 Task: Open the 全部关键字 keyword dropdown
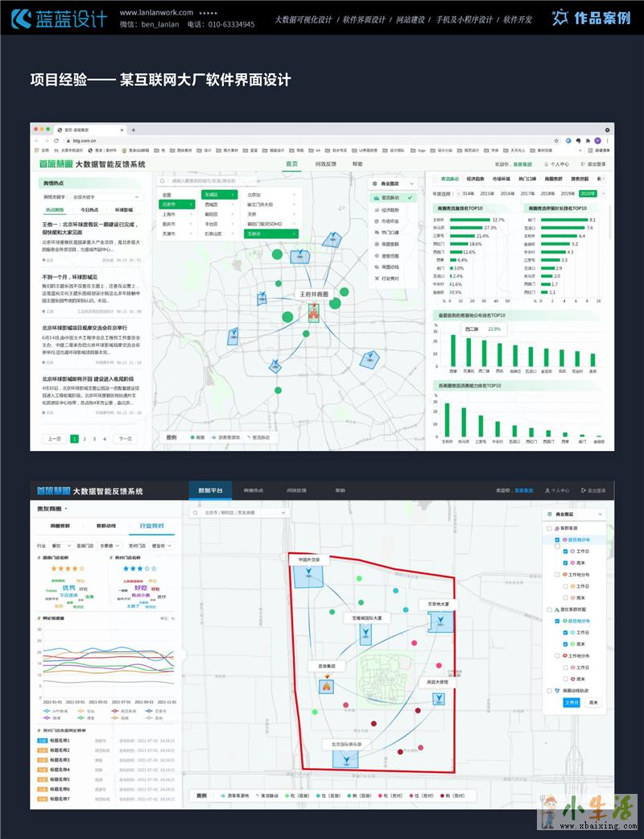[x=104, y=196]
